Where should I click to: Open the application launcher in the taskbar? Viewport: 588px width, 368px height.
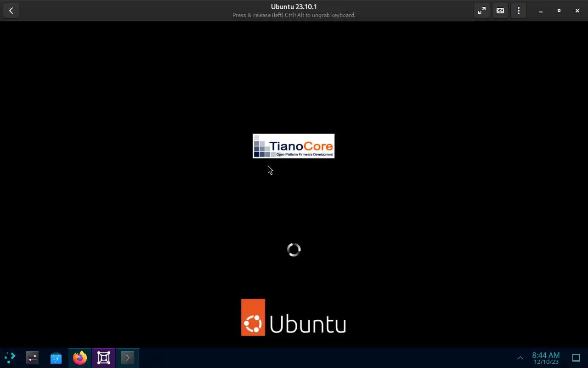click(x=10, y=357)
